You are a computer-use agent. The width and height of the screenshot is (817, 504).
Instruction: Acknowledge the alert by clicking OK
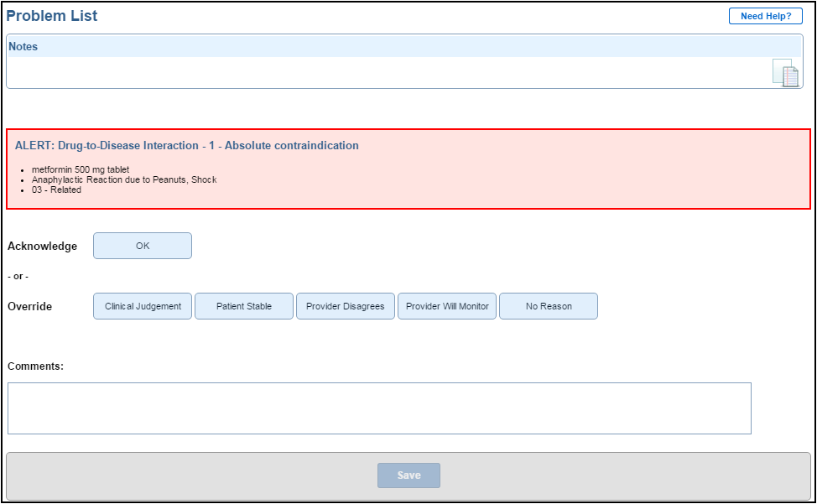coord(142,246)
